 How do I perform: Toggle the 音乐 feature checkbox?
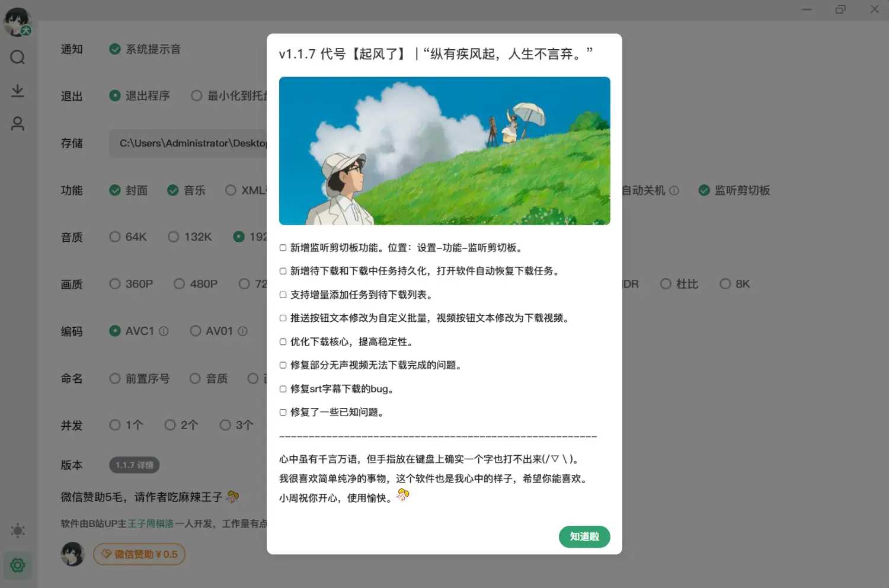click(x=187, y=190)
